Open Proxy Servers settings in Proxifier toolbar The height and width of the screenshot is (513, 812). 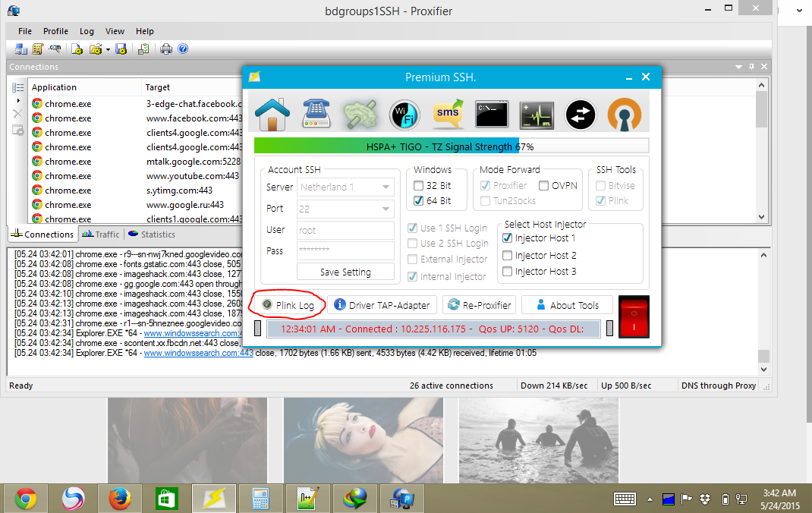(x=21, y=49)
